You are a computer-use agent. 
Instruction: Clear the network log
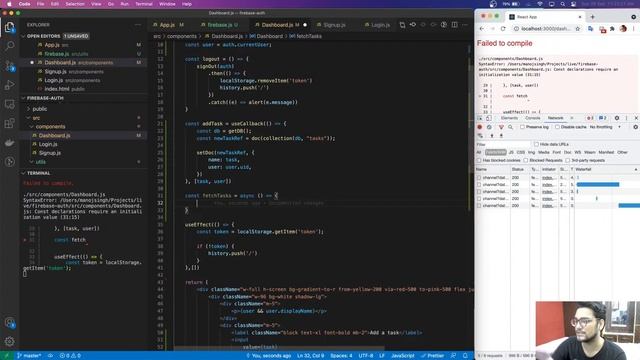tap(489, 127)
